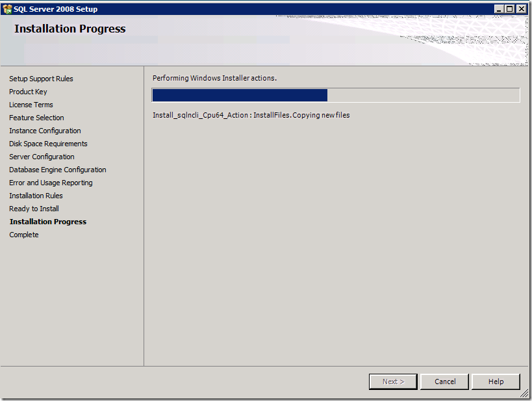This screenshot has height=401, width=532.
Task: Click the large Installation Progress page heading
Action: pos(70,29)
